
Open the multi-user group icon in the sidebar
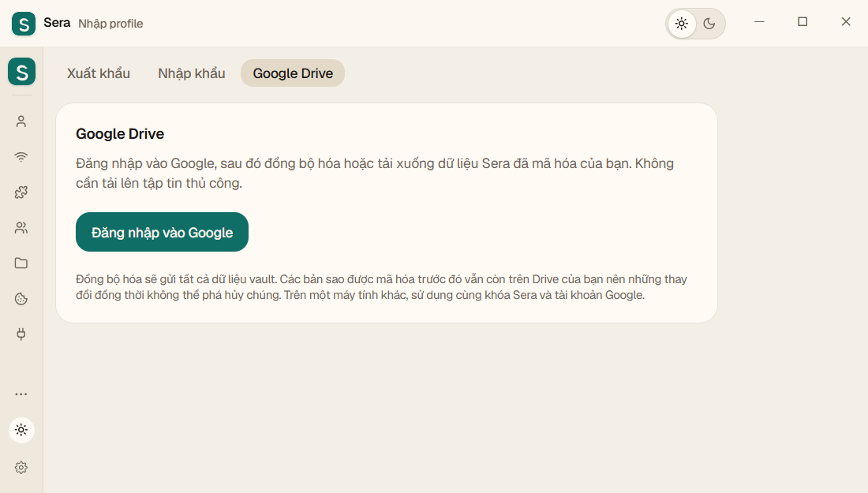coord(21,227)
